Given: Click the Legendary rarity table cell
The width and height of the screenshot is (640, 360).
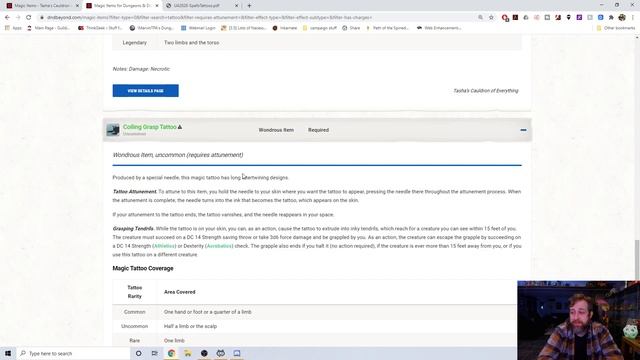Looking at the screenshot, I should 135,42.
